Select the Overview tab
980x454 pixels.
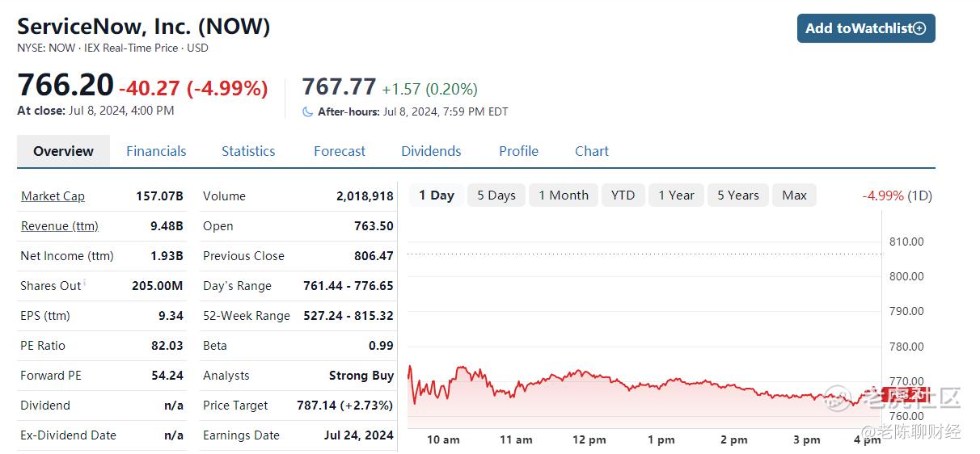[63, 151]
